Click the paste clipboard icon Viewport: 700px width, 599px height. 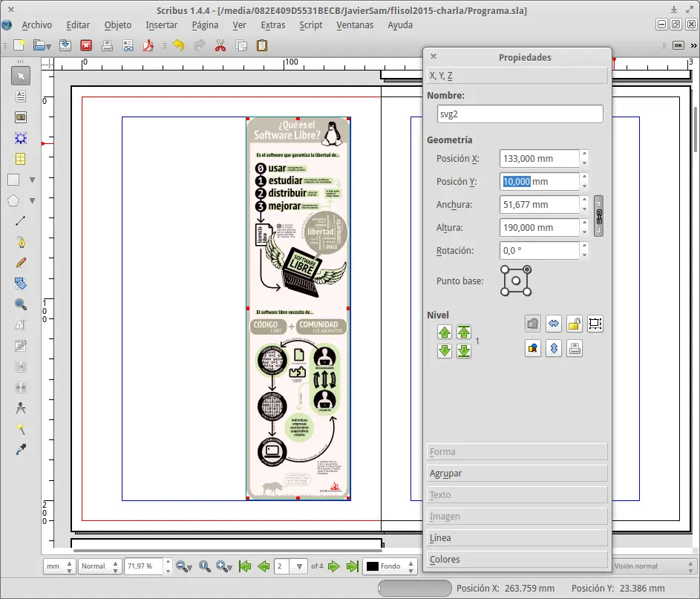point(262,45)
